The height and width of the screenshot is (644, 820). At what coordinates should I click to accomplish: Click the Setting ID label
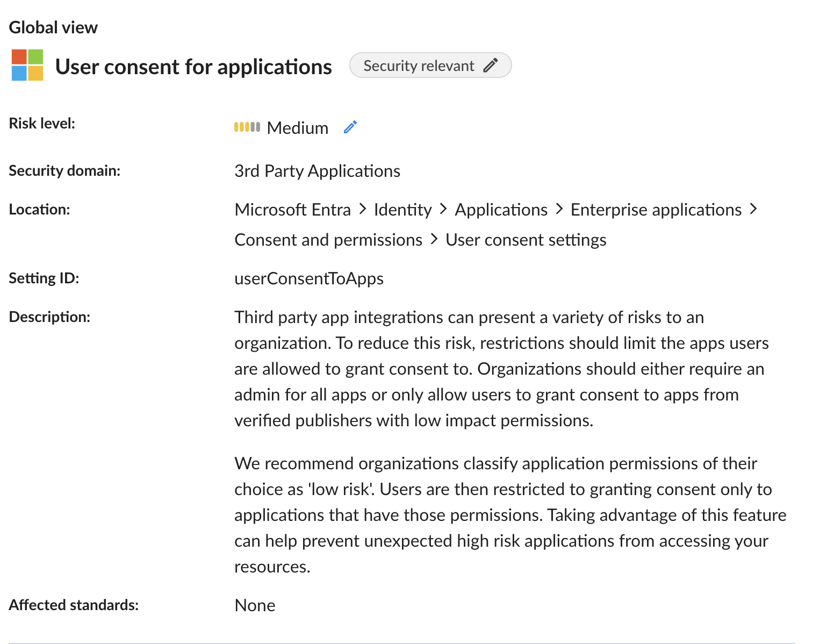(x=44, y=278)
